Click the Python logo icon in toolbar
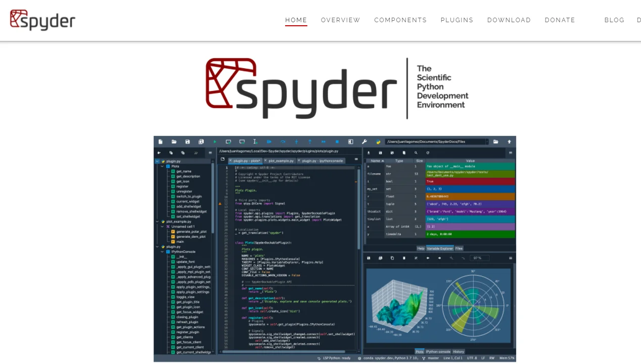Viewport: 641px width, 364px height. coord(378,142)
